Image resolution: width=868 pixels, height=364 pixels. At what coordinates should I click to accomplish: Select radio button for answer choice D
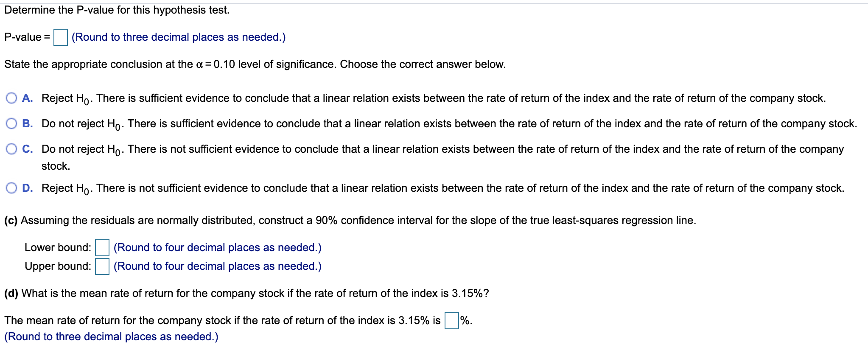(x=11, y=187)
